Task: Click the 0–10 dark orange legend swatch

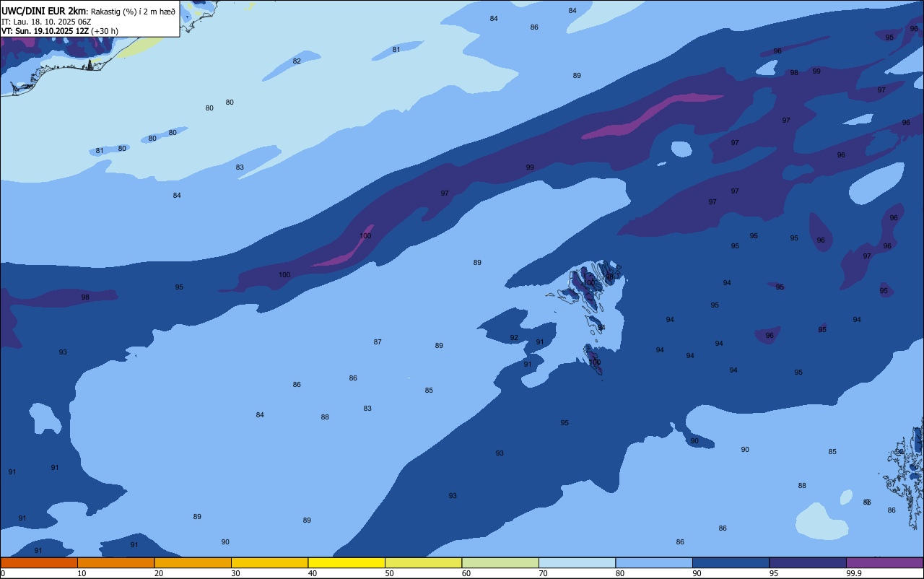Action: tap(39, 562)
